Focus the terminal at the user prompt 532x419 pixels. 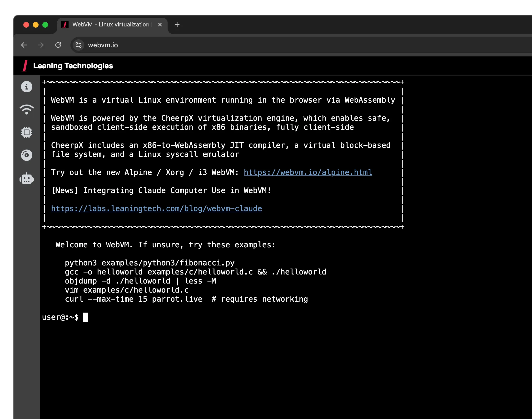(x=86, y=317)
